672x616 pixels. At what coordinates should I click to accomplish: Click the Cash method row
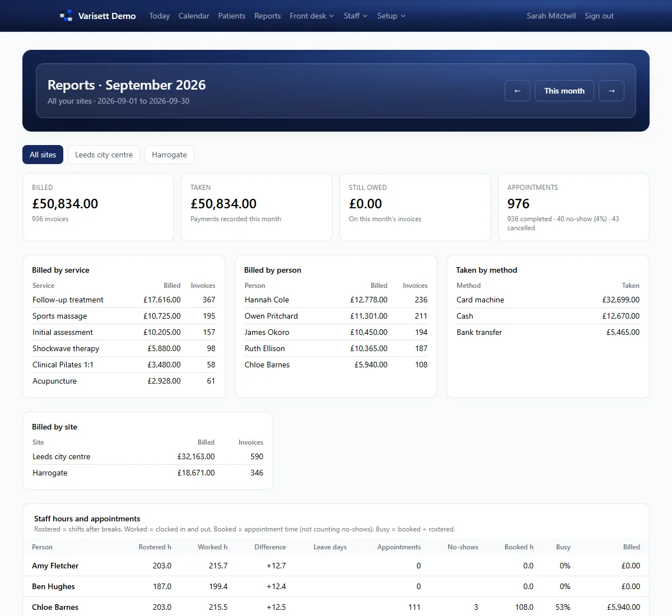(x=548, y=316)
